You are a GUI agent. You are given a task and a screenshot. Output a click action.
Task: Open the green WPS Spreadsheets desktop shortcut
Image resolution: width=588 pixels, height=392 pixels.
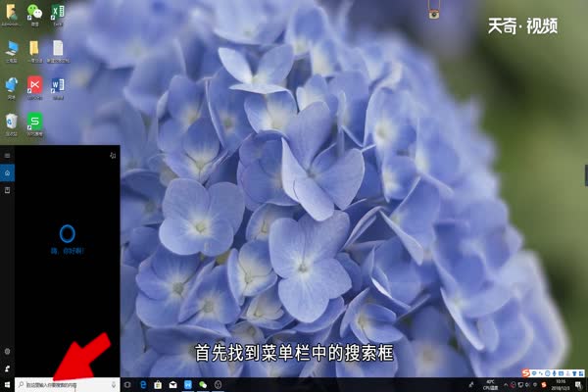(x=34, y=124)
